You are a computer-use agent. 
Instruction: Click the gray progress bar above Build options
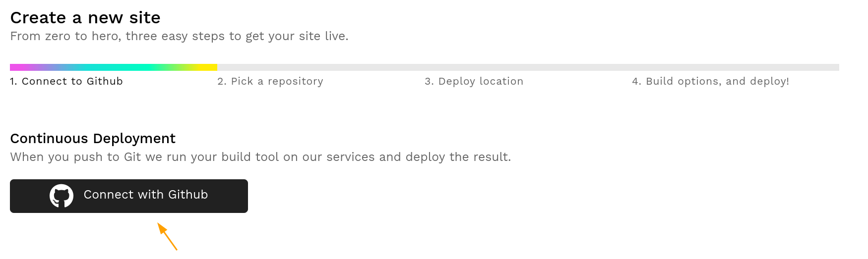[x=735, y=67]
